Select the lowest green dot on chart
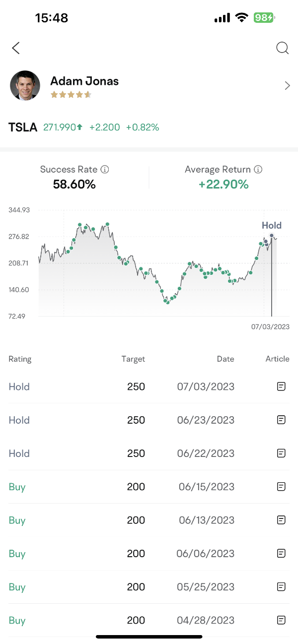298x644 pixels. 168,302
